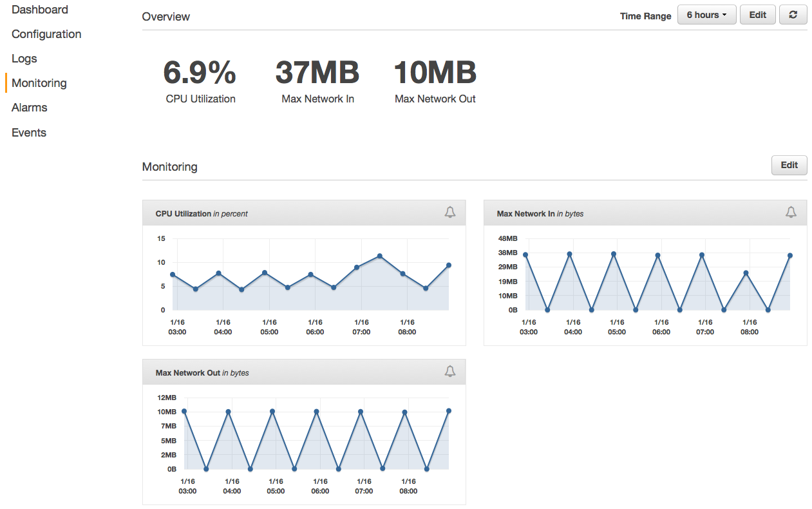812x509 pixels.
Task: Click the CPU Utilization in percent chart title
Action: tap(202, 213)
